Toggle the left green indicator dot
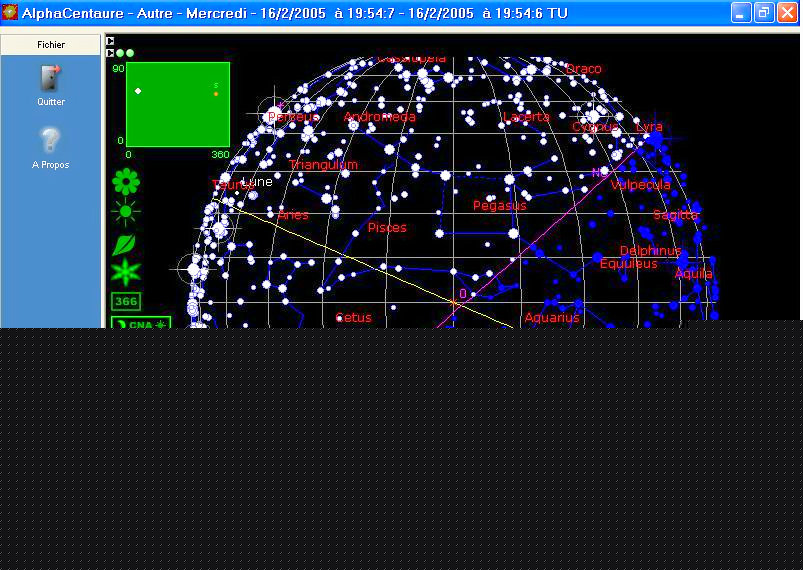 click(x=120, y=53)
